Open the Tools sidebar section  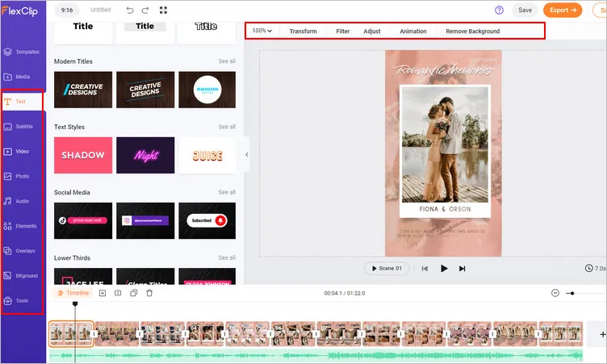pyautogui.click(x=16, y=300)
